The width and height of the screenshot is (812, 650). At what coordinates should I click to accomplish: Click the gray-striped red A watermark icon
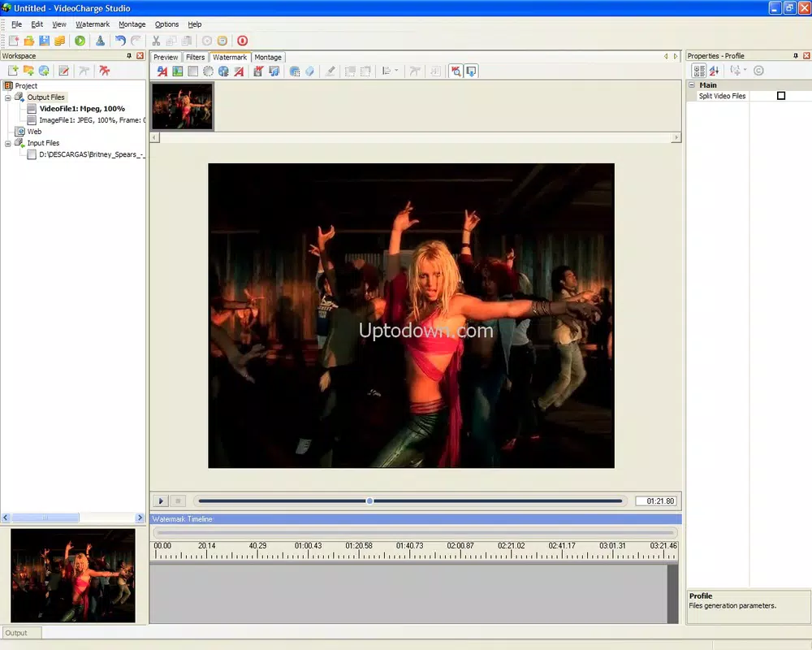(239, 71)
